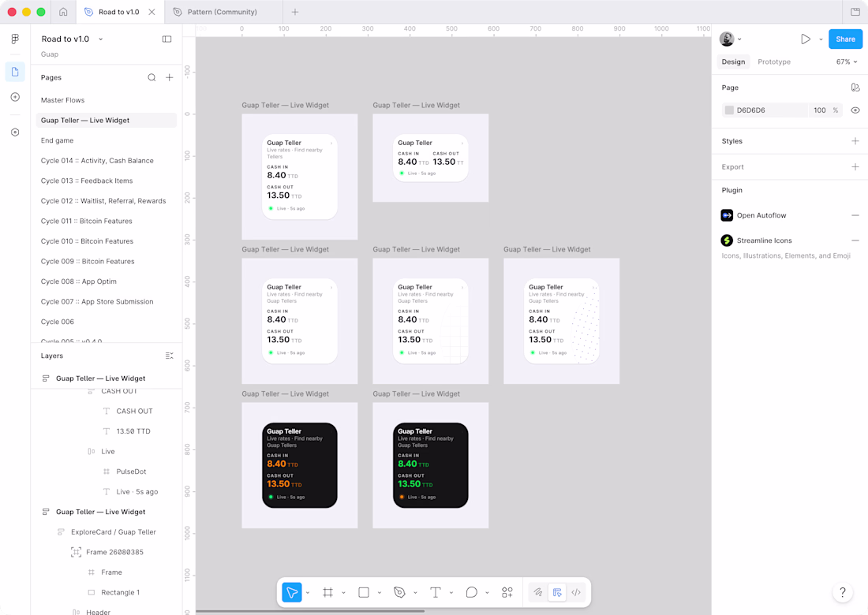Remove Streamline Icons plugin minus
The height and width of the screenshot is (615, 868).
pyautogui.click(x=855, y=240)
